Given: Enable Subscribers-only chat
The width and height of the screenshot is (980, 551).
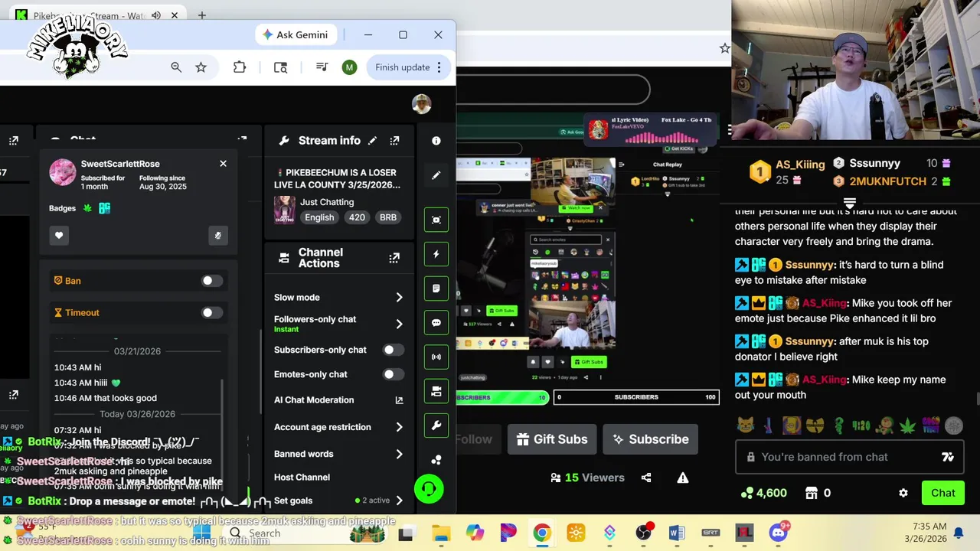Looking at the screenshot, I should [x=393, y=350].
